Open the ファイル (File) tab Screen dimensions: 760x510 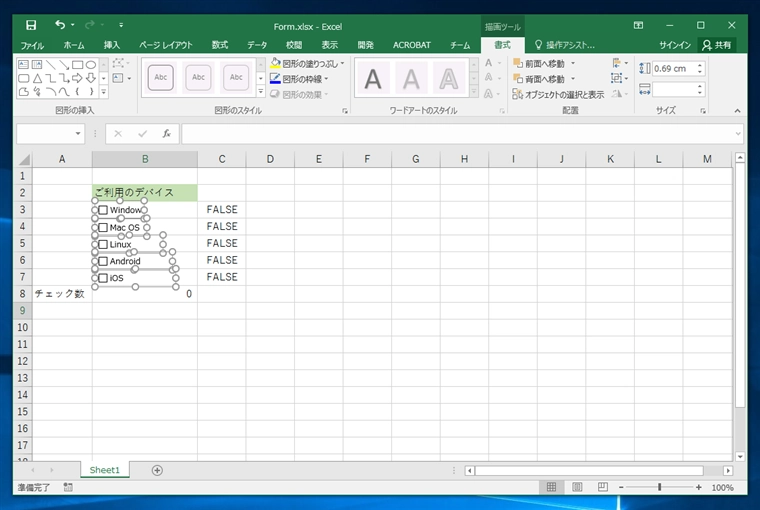click(x=32, y=45)
